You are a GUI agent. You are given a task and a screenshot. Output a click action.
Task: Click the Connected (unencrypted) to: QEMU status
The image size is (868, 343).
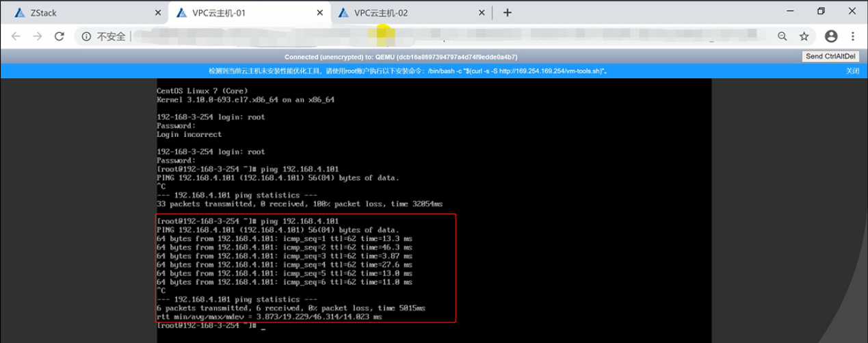pos(401,57)
